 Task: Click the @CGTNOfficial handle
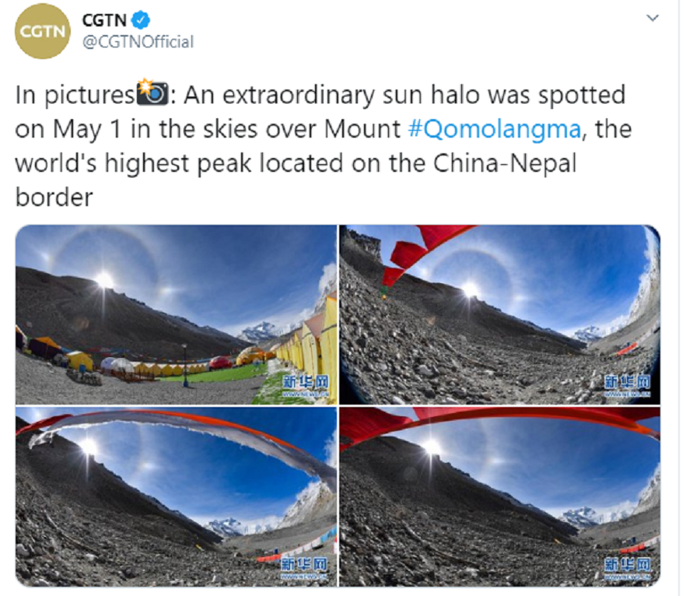pyautogui.click(x=138, y=42)
